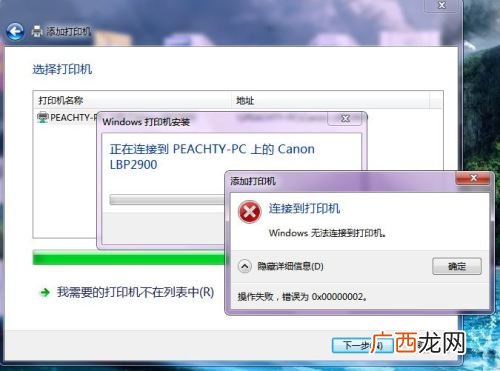Click the red error icon in dialog
500x371 pixels.
click(249, 212)
